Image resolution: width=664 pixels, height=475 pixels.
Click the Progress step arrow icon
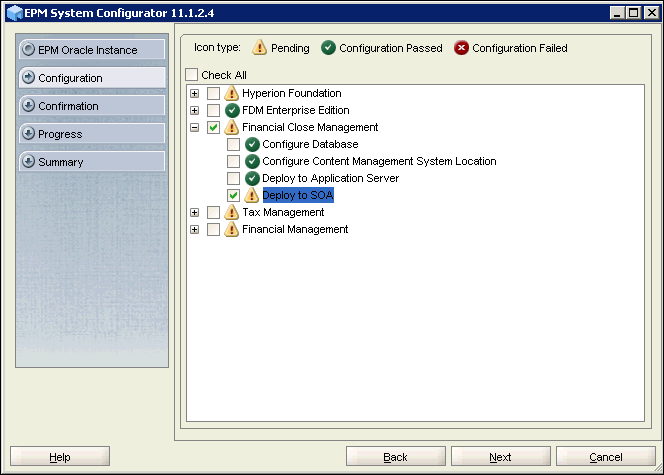28,134
